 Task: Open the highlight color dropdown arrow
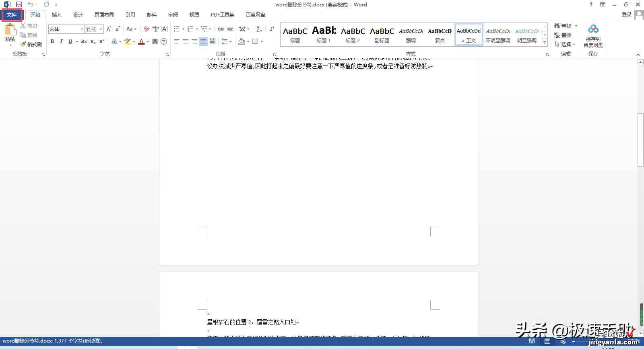tap(134, 41)
